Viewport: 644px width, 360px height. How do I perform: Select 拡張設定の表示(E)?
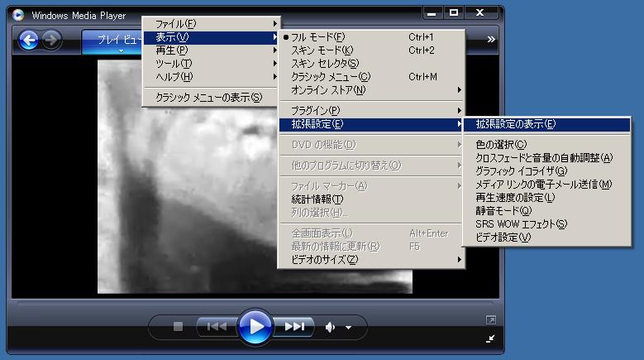(547, 124)
